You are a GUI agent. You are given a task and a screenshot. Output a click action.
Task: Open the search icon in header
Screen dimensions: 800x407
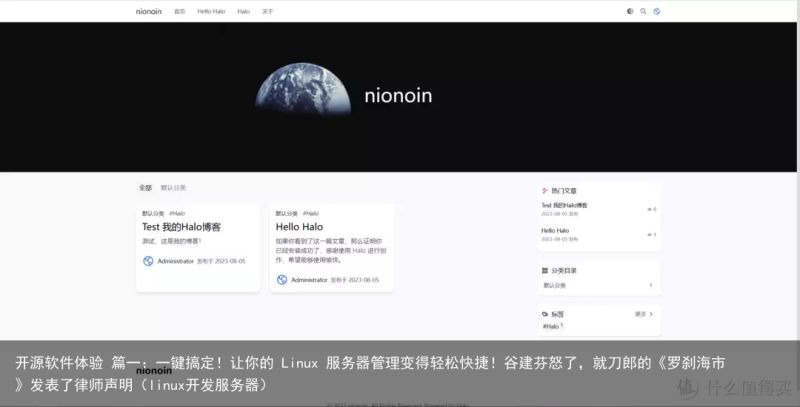(x=643, y=11)
